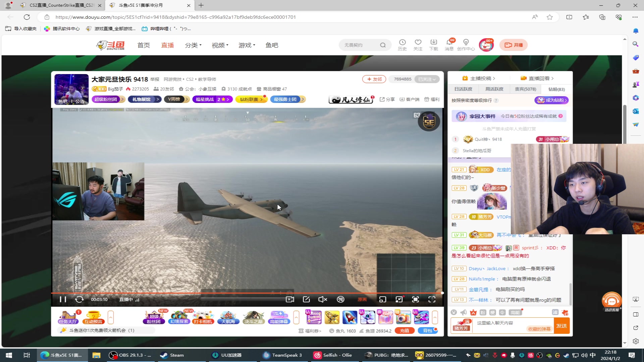This screenshot has height=362, width=644.
Task: Unmute the stream volume icon
Action: 323,299
